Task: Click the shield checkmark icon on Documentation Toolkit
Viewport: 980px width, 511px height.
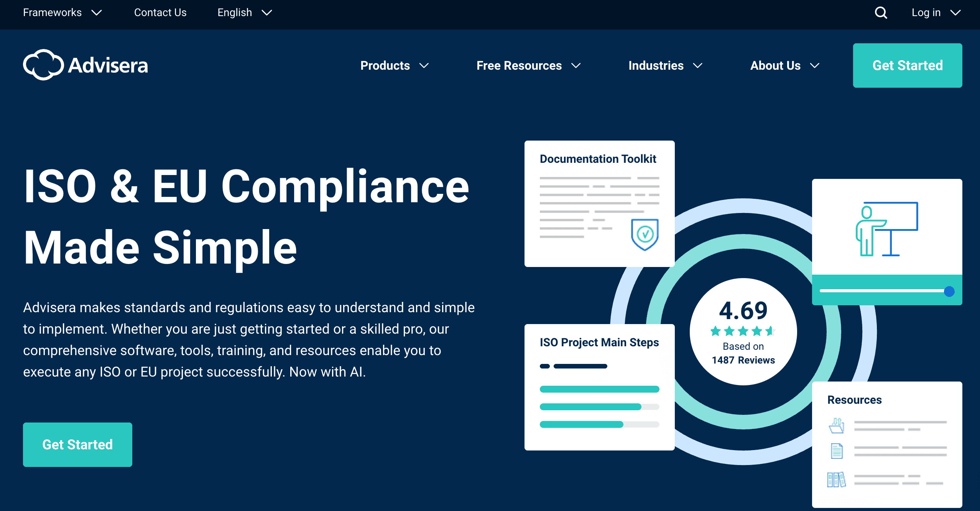Action: click(645, 234)
